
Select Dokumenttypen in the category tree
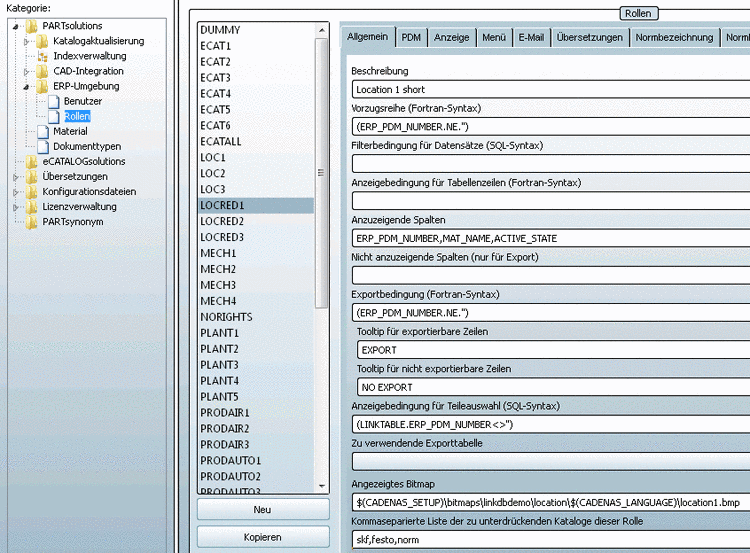(x=87, y=147)
